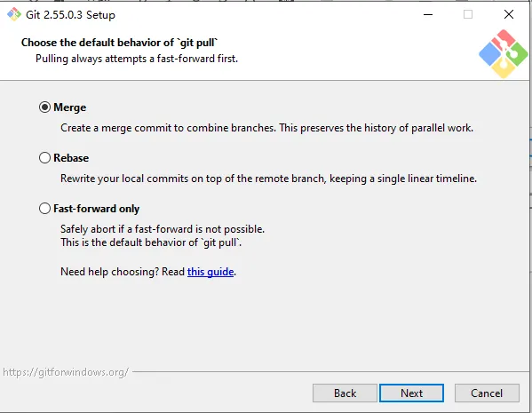Click the bold Merge option label
Viewport: 532px width, 413px height.
coord(70,107)
